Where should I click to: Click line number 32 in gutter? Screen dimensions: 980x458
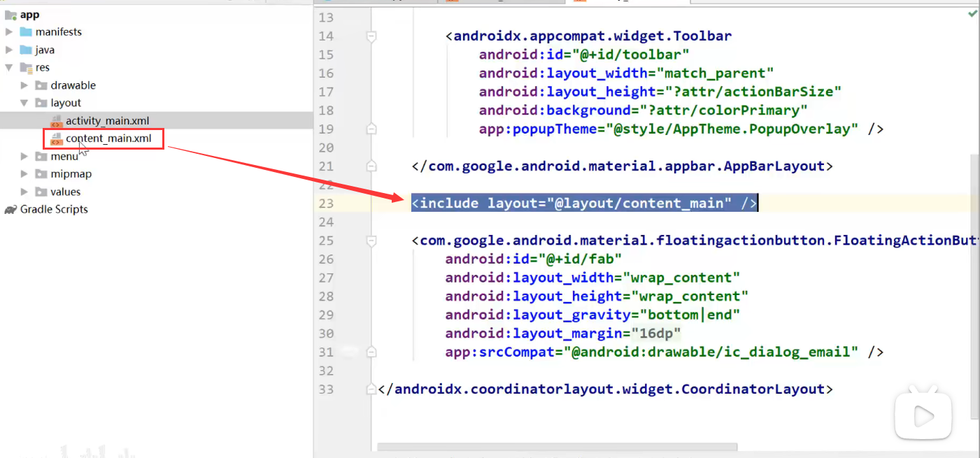pyautogui.click(x=325, y=371)
